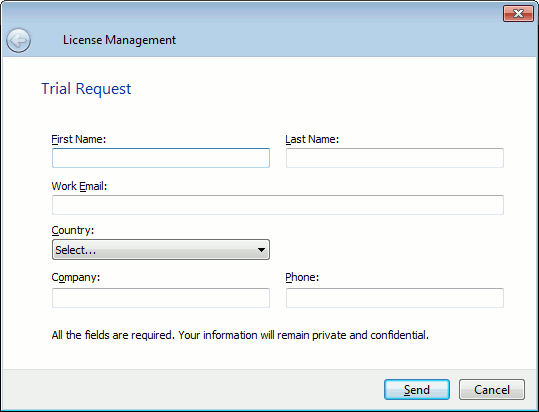The image size is (539, 412).
Task: Click the "Country:" label text
Action: 73,230
